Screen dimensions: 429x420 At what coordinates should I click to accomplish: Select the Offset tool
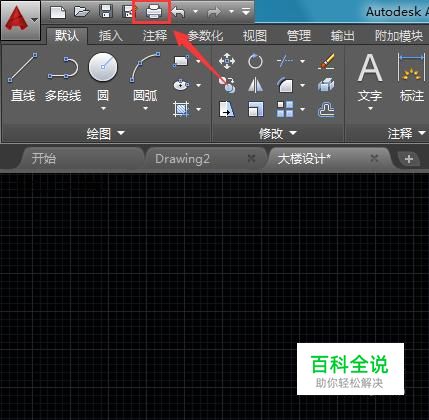[x=326, y=109]
